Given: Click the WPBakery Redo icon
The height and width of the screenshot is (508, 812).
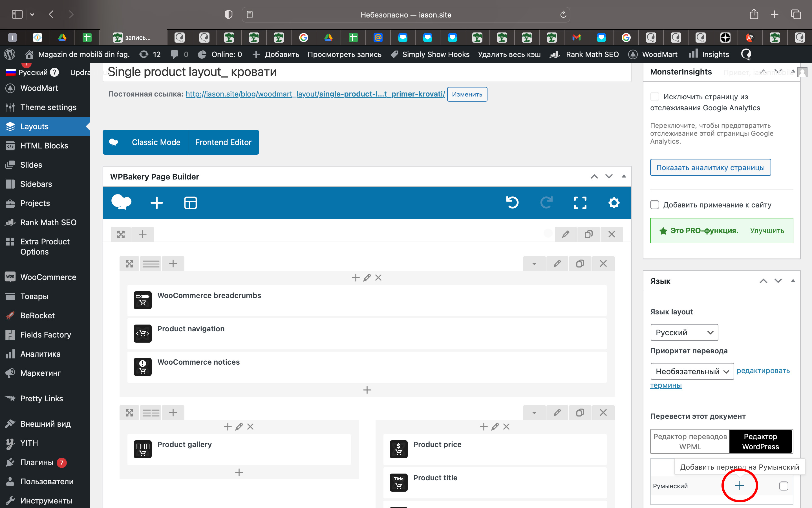Looking at the screenshot, I should click(546, 203).
